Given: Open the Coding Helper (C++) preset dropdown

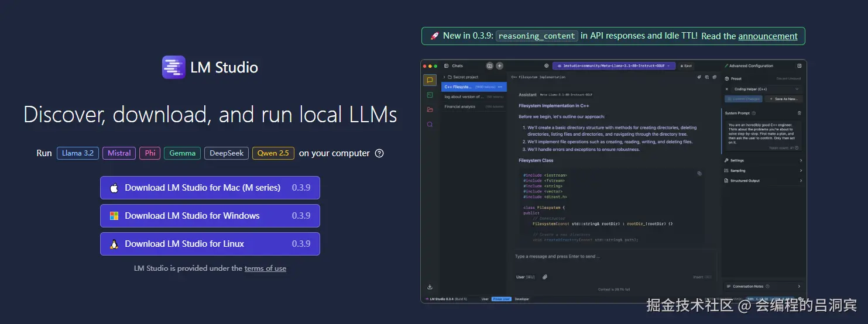Looking at the screenshot, I should point(767,89).
